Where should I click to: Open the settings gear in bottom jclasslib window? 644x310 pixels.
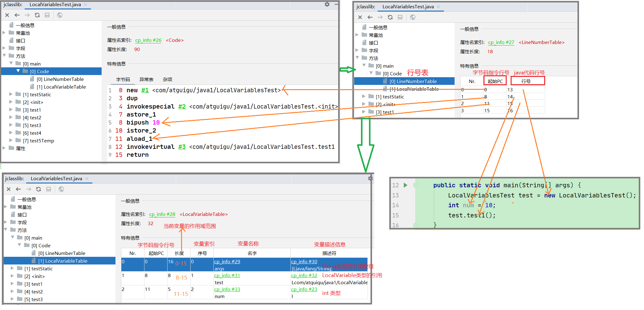(x=371, y=178)
